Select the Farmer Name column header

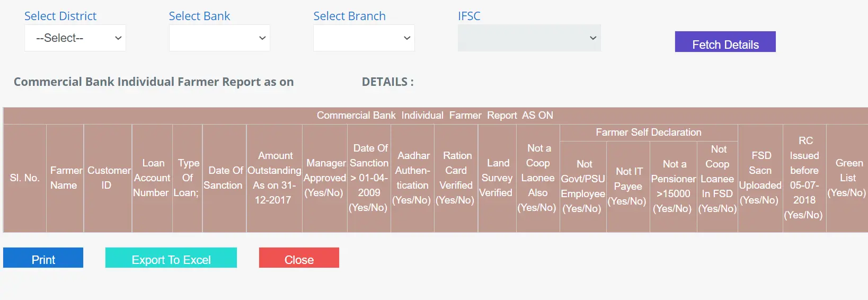pos(65,178)
